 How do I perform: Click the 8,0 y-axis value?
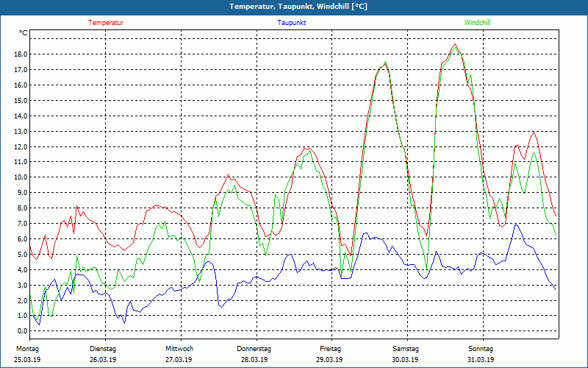click(x=22, y=208)
